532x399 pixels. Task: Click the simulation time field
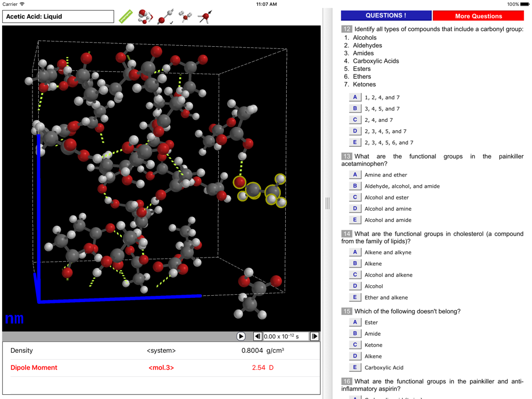(x=286, y=336)
